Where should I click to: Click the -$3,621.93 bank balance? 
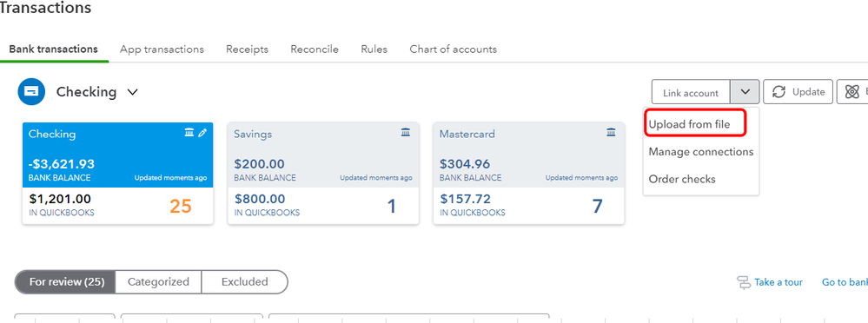pos(62,164)
